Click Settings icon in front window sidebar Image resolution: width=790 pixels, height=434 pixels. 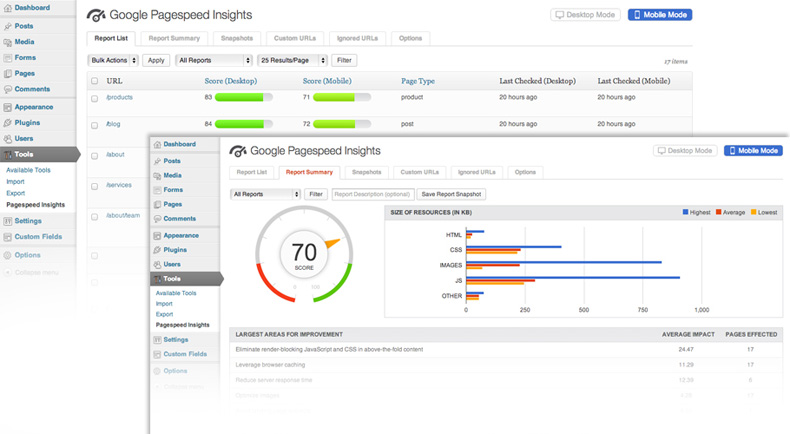point(157,340)
